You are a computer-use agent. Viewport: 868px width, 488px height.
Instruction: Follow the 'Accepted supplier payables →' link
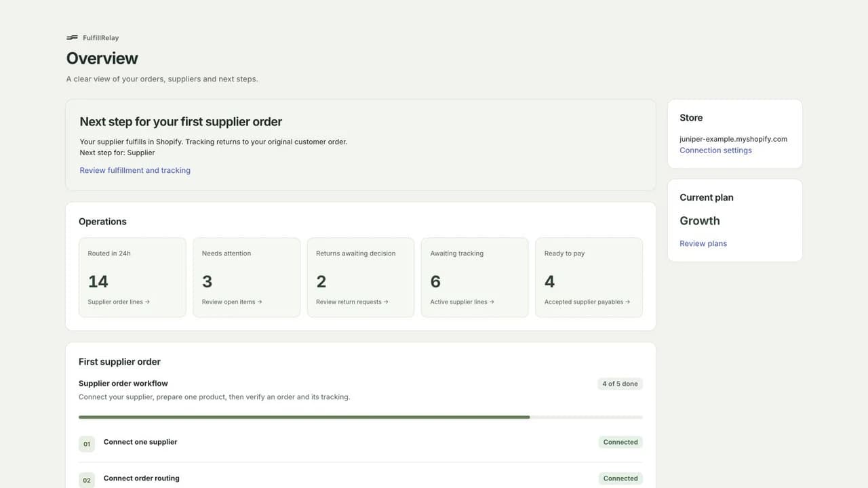(x=587, y=302)
